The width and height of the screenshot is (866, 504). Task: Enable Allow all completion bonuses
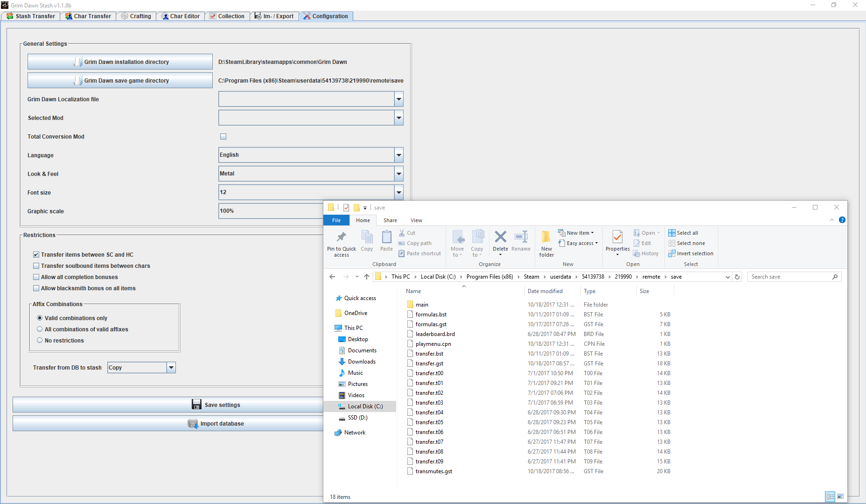(x=36, y=277)
